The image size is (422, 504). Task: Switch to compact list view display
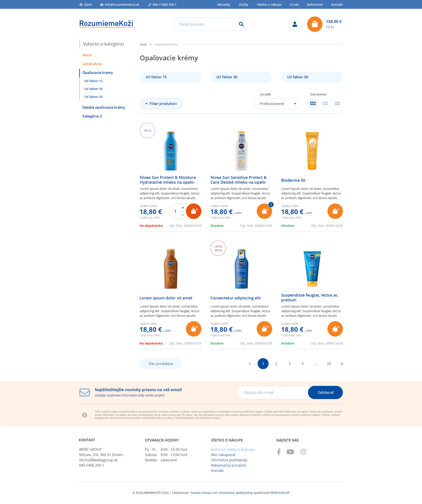(325, 103)
